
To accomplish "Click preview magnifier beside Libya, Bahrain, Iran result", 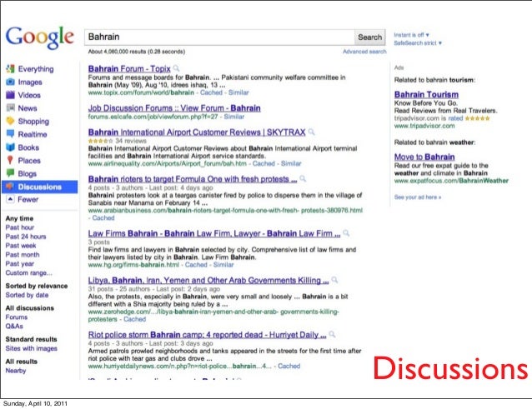I will pyautogui.click(x=334, y=280).
